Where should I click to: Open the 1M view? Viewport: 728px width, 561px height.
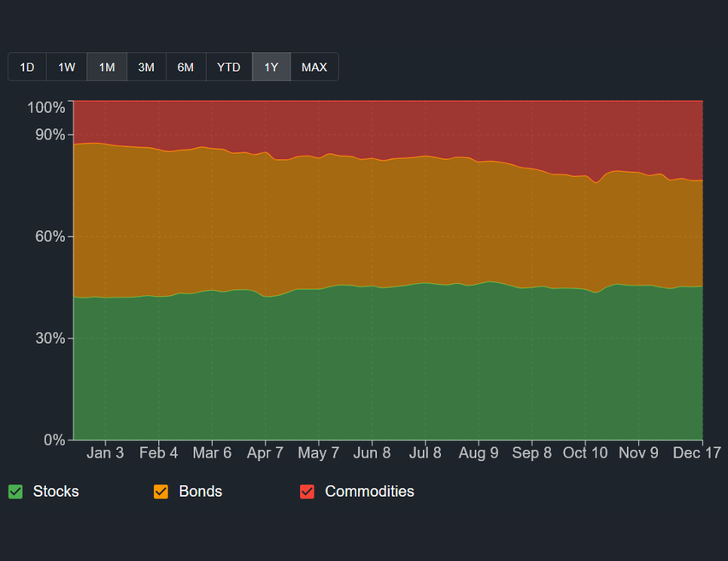(x=106, y=67)
